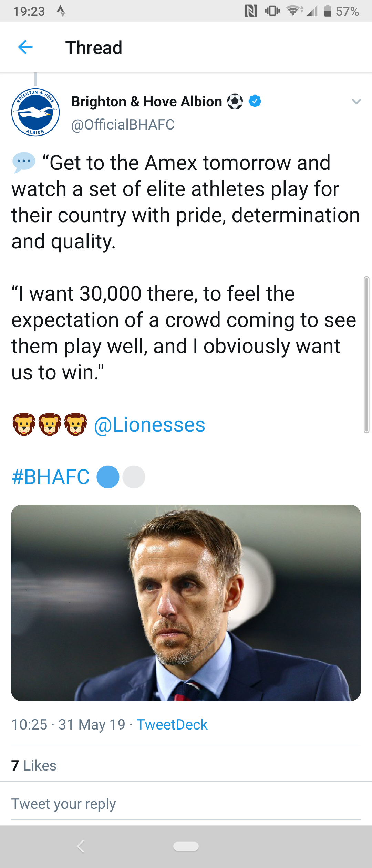The image size is (372, 868).
Task: Tap the battery indicator in status bar
Action: point(328,11)
